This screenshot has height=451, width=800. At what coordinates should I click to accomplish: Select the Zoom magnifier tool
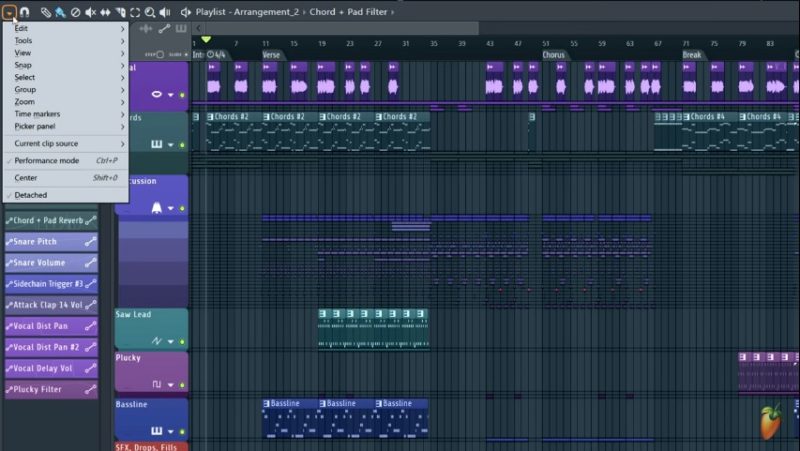[150, 12]
